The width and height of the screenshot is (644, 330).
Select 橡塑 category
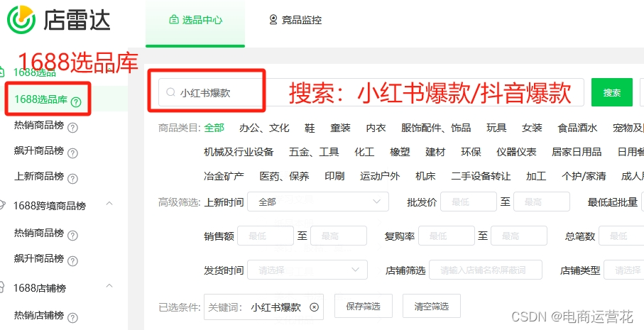(x=400, y=152)
